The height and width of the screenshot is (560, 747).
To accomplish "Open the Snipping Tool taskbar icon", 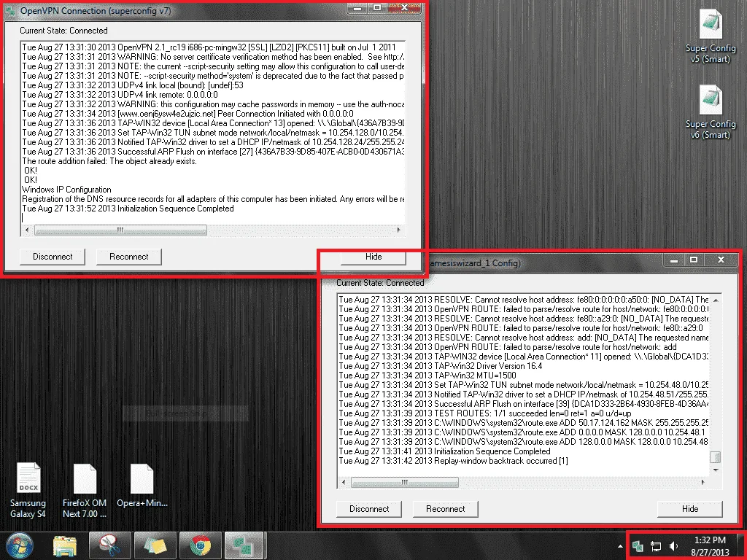I will (x=110, y=545).
